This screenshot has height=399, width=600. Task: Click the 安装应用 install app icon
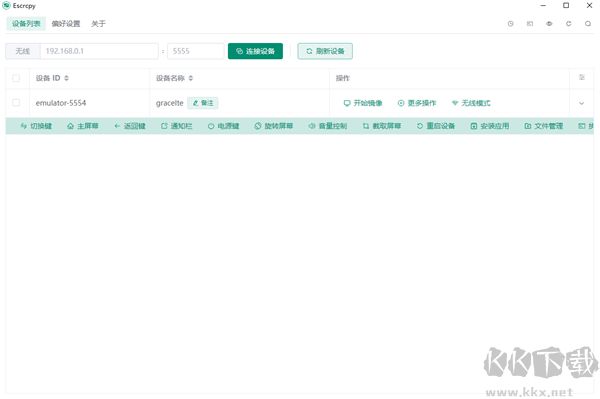click(x=474, y=126)
